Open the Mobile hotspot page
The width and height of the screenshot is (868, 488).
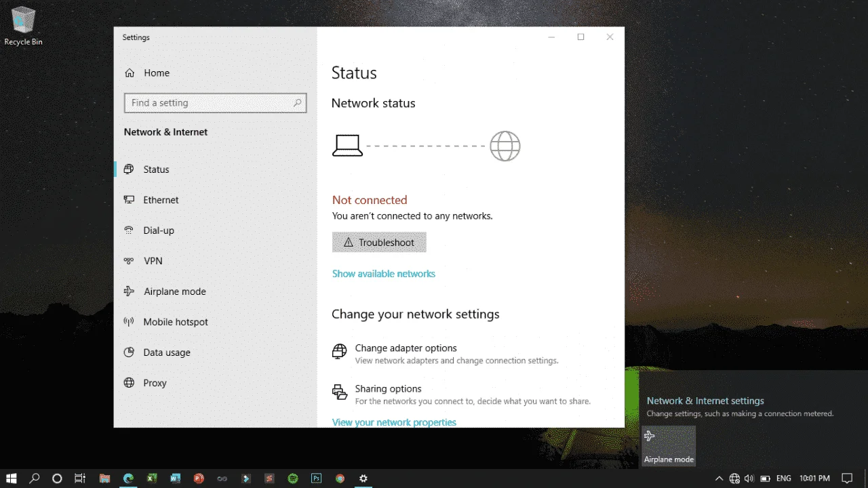click(175, 322)
